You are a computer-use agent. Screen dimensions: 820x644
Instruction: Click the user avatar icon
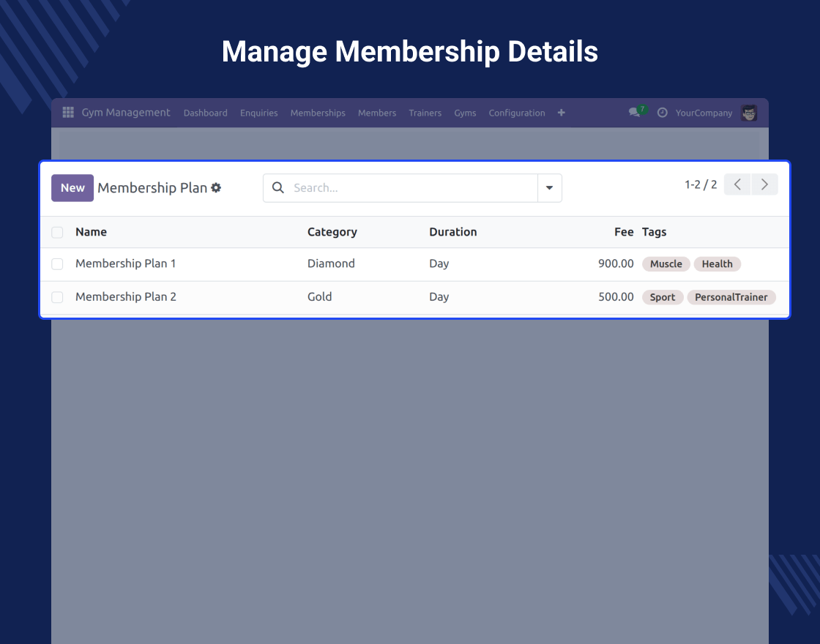748,113
